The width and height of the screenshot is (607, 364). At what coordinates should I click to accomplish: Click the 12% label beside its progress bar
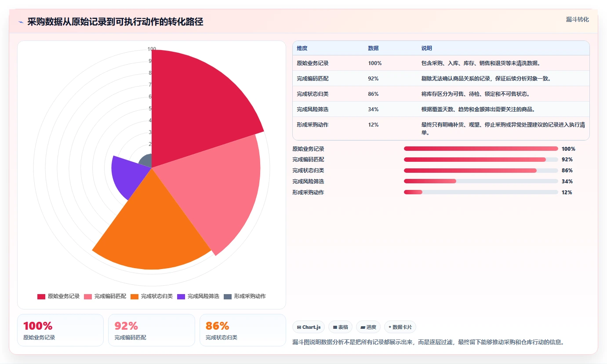coord(567,193)
